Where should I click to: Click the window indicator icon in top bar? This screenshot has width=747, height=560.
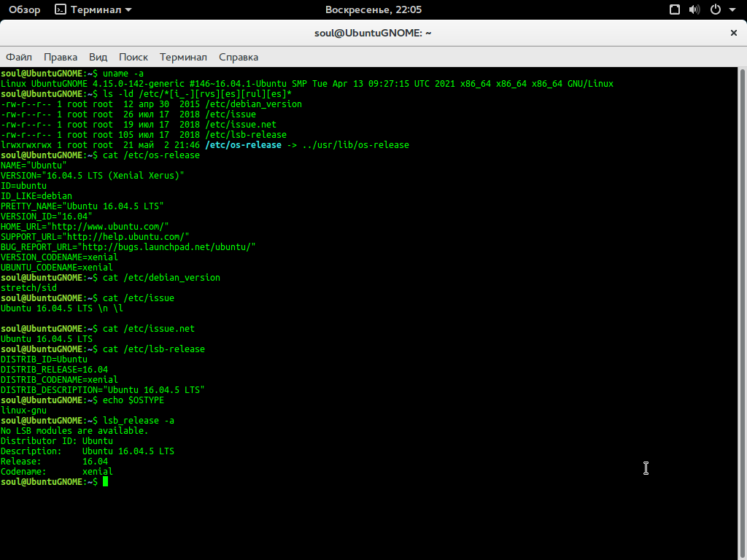(675, 9)
